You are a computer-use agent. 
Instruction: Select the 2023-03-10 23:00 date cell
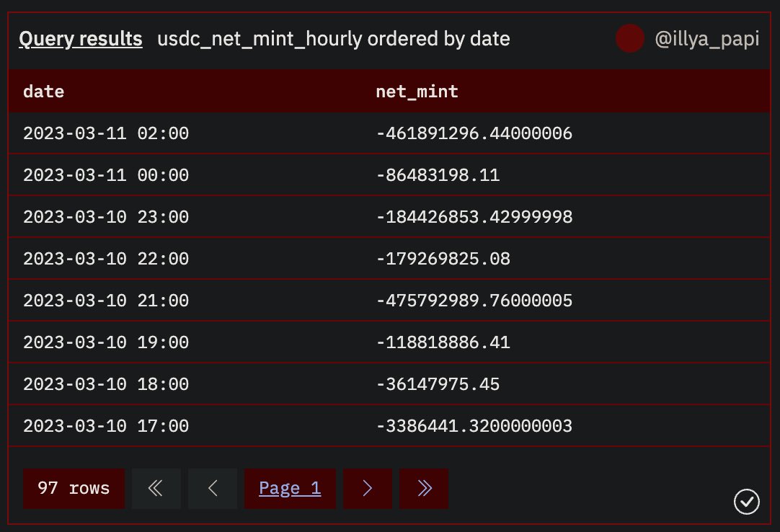[106, 217]
